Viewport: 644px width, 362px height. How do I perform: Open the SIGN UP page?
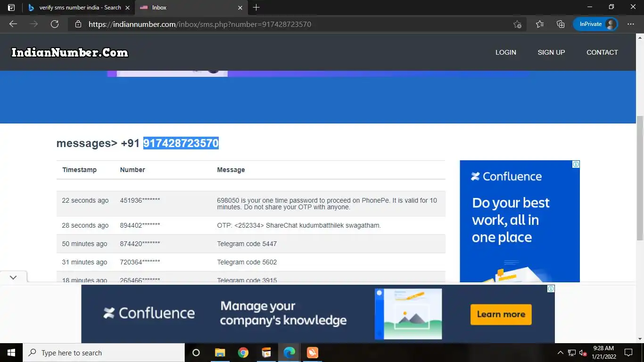coord(551,52)
